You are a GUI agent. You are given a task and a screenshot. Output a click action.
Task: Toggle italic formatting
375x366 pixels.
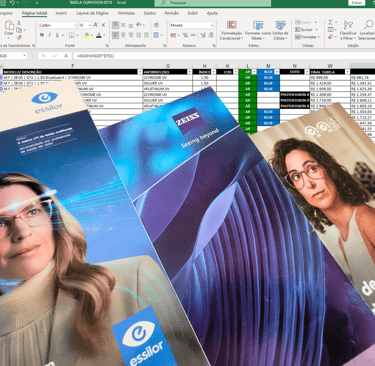[x=49, y=35]
